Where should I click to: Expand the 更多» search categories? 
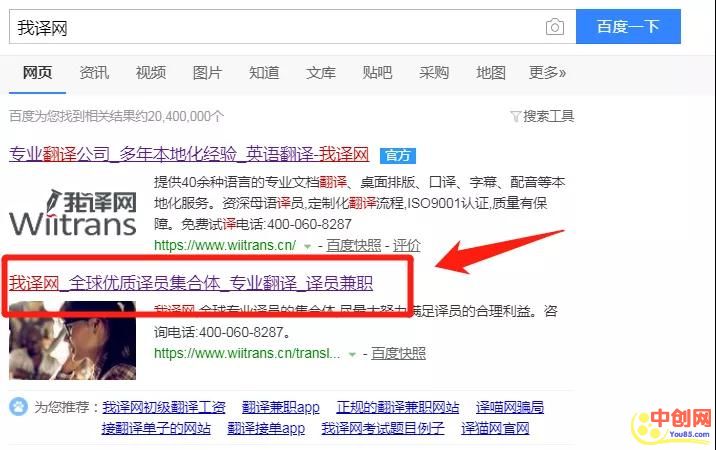547,72
